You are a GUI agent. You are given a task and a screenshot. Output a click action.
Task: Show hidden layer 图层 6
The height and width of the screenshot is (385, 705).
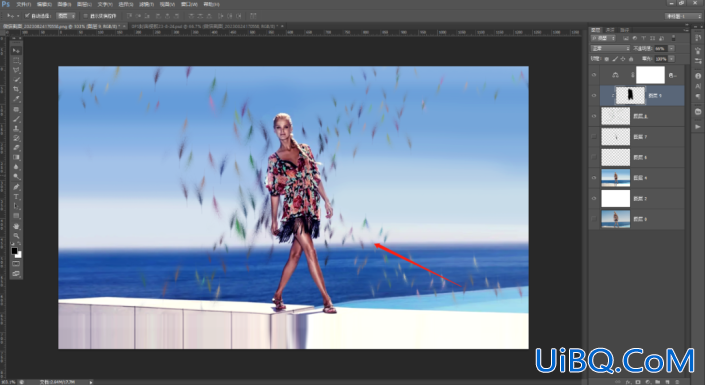click(x=594, y=157)
